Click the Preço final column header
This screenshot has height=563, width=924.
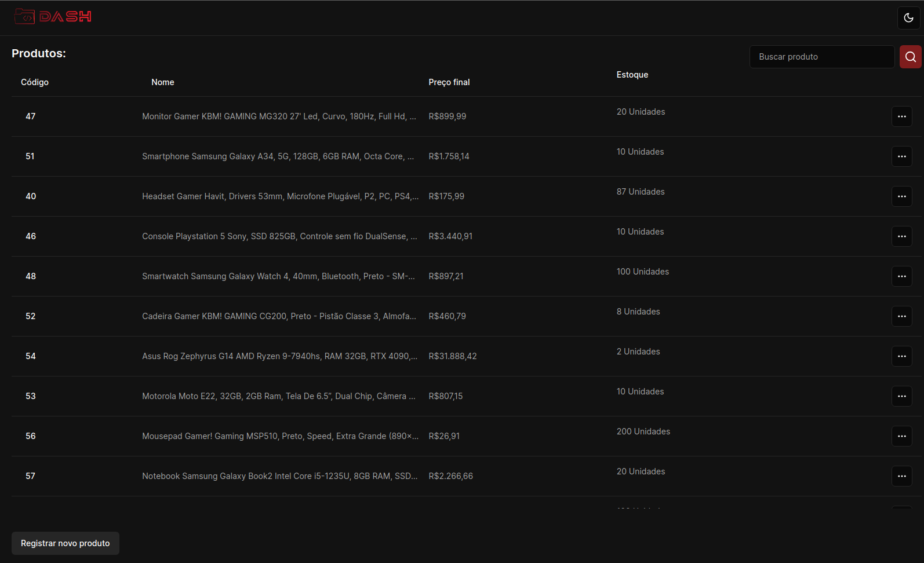(x=449, y=82)
